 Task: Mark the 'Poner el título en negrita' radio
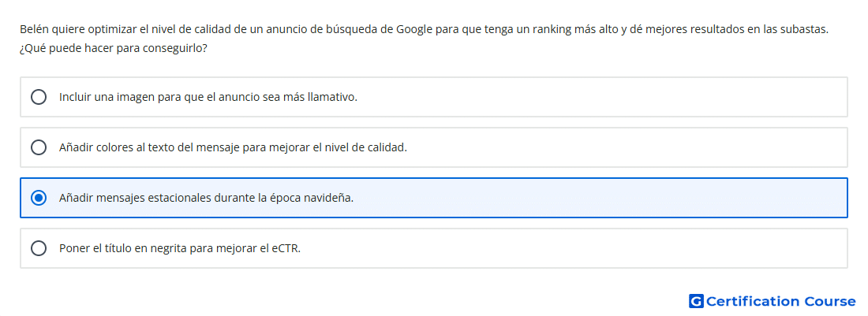(x=39, y=248)
